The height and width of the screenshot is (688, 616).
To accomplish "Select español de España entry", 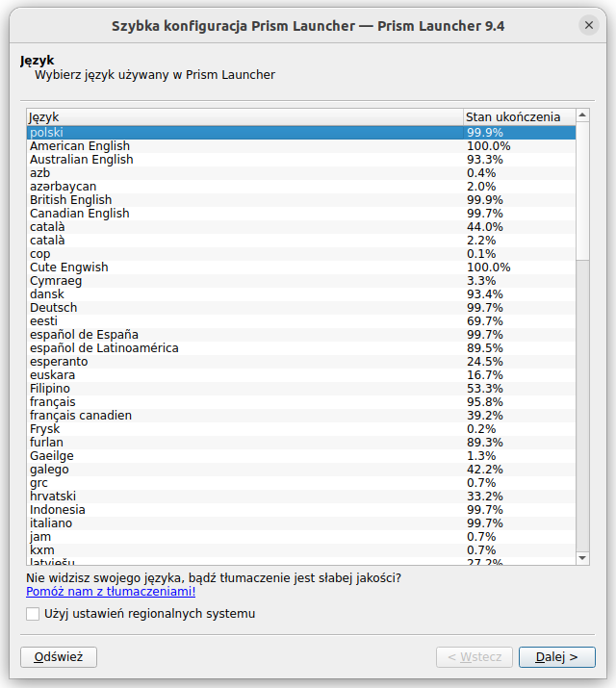I will pyautogui.click(x=85, y=335).
